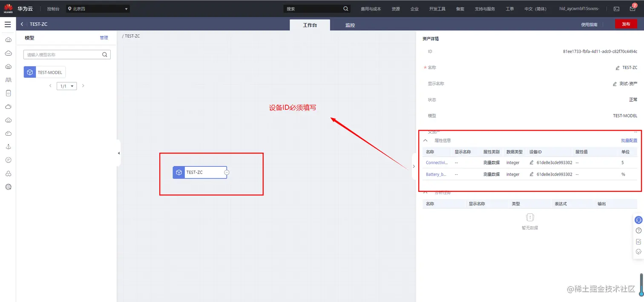Click the 批量配置 link
This screenshot has height=302, width=644.
(x=629, y=140)
